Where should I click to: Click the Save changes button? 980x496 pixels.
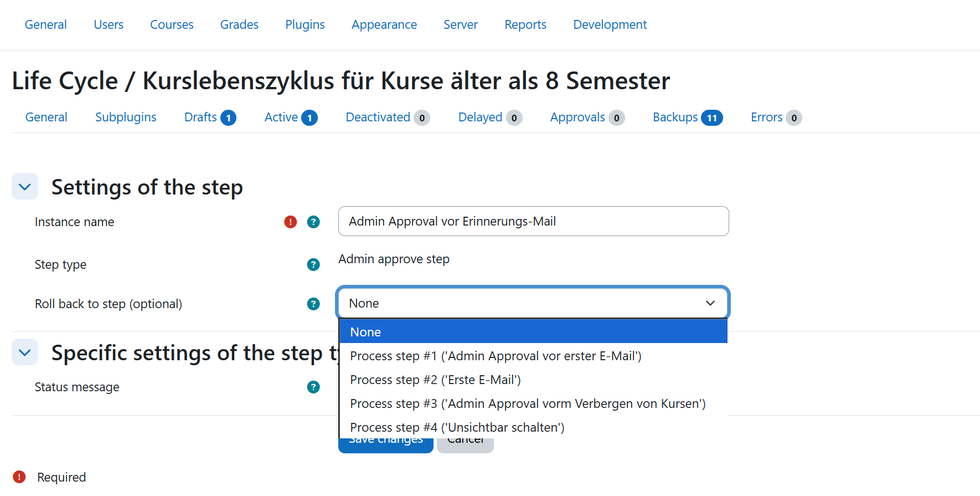385,446
